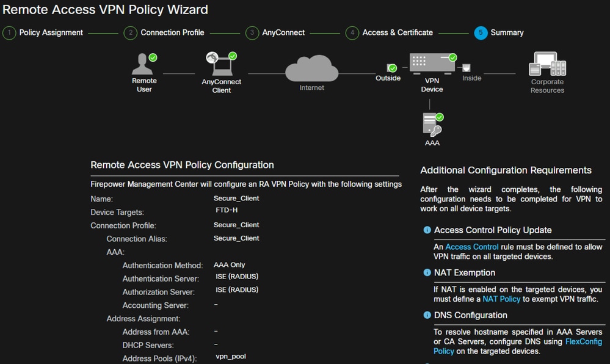Go to step 2 Connection Profile
Screen dimensions: 610x364
[164, 33]
